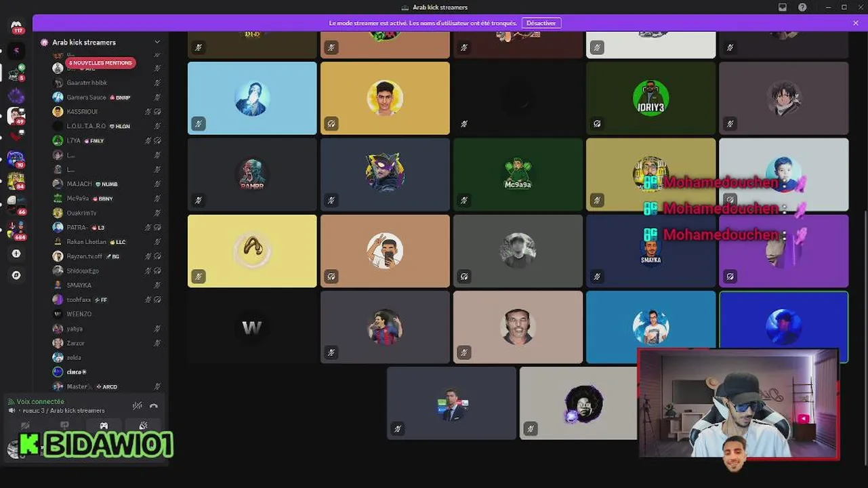Focus the yellow tile with gold A logo
The height and width of the screenshot is (488, 868).
tap(252, 251)
